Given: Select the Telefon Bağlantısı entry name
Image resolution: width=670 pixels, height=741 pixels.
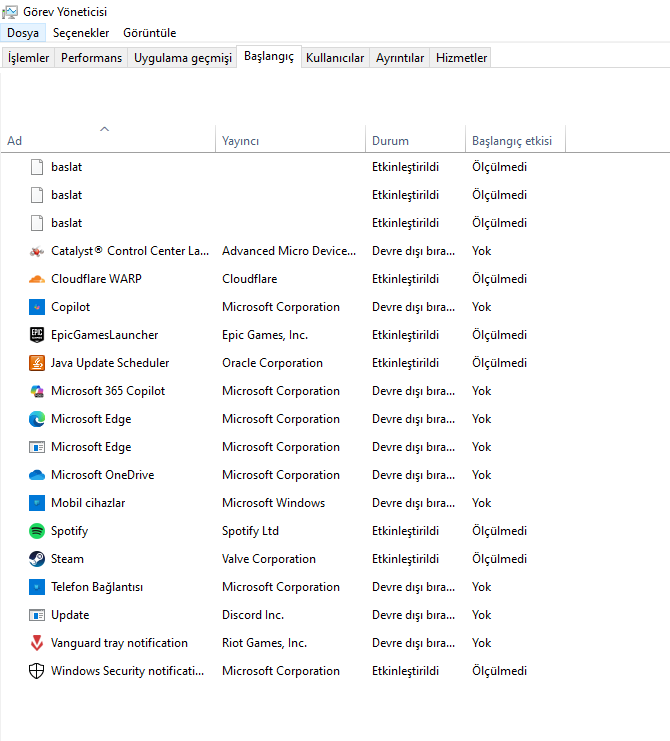Looking at the screenshot, I should 97,587.
